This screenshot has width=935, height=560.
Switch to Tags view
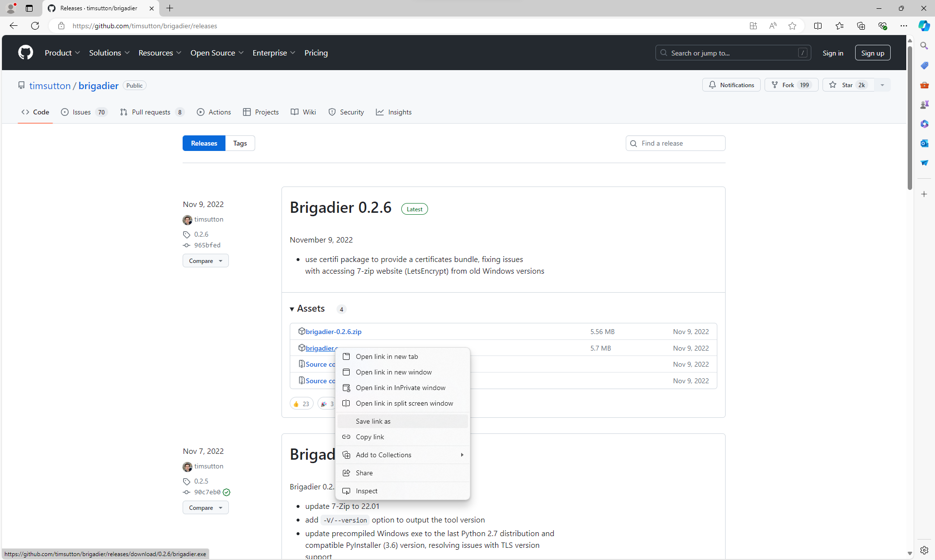pos(240,143)
